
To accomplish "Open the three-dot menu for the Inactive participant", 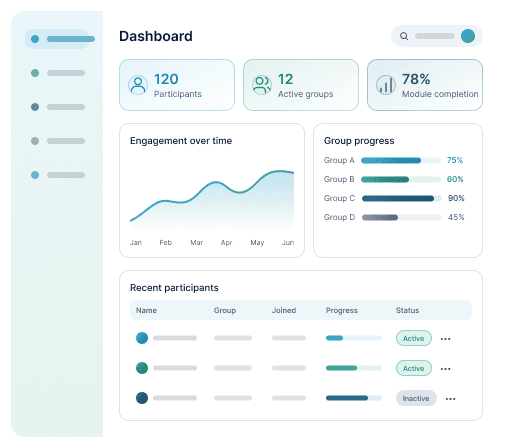I will 450,399.
